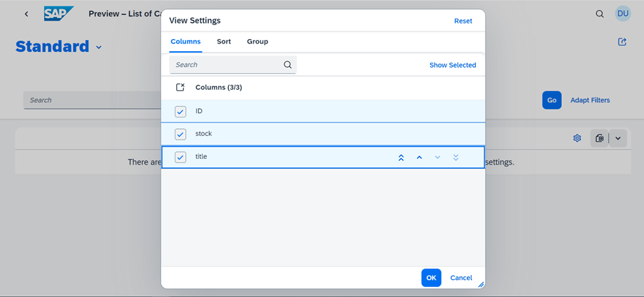
Task: Uncheck the stock column checkbox
Action: click(180, 134)
